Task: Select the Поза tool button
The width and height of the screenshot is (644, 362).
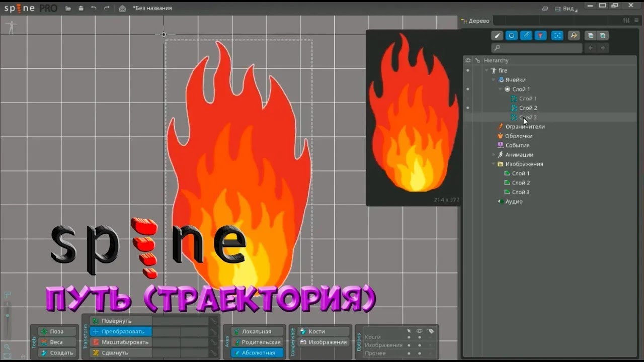Action: (x=57, y=331)
